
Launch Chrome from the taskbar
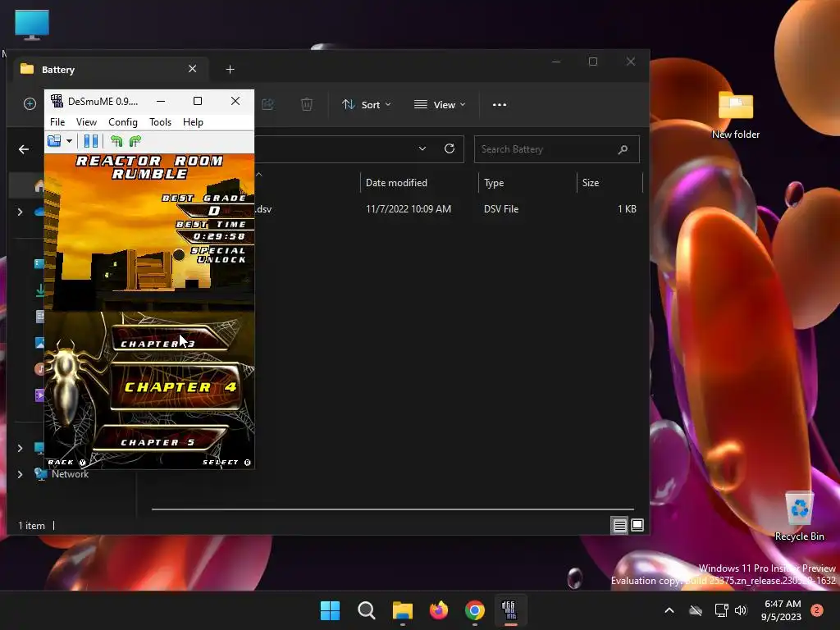(475, 610)
